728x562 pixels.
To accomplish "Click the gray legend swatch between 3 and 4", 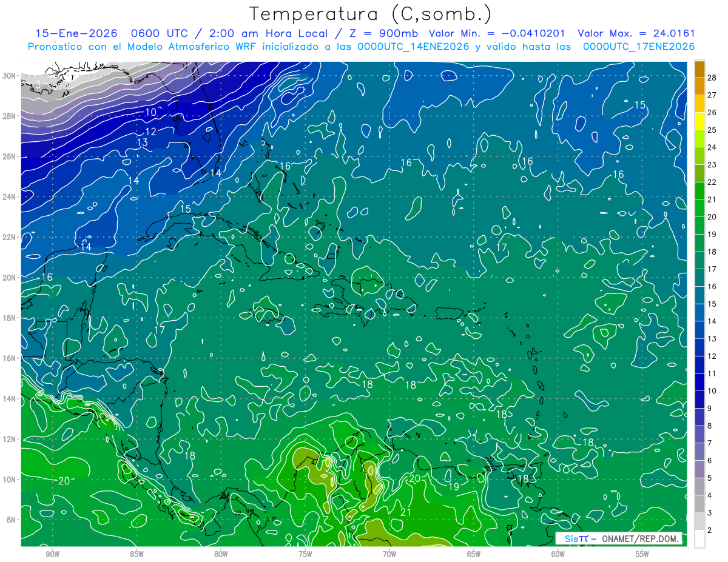I will pyautogui.click(x=700, y=504).
